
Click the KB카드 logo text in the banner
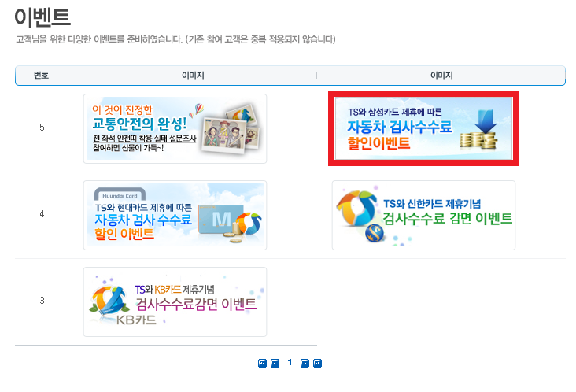[136, 320]
